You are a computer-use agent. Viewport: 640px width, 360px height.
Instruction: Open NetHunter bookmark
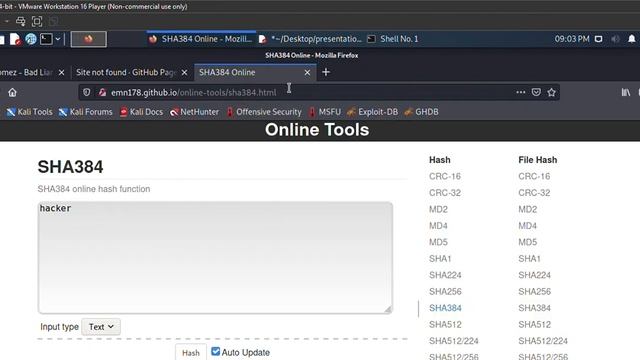tap(194, 112)
